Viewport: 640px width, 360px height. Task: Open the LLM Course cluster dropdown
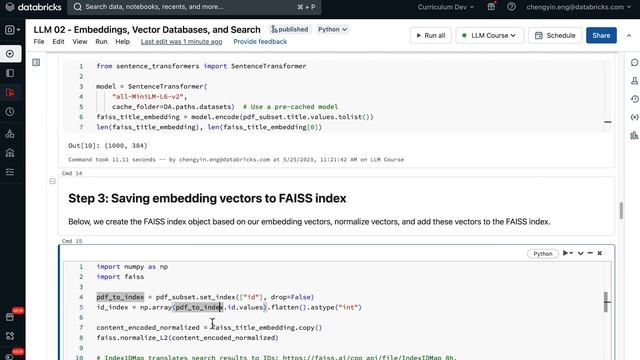(489, 36)
